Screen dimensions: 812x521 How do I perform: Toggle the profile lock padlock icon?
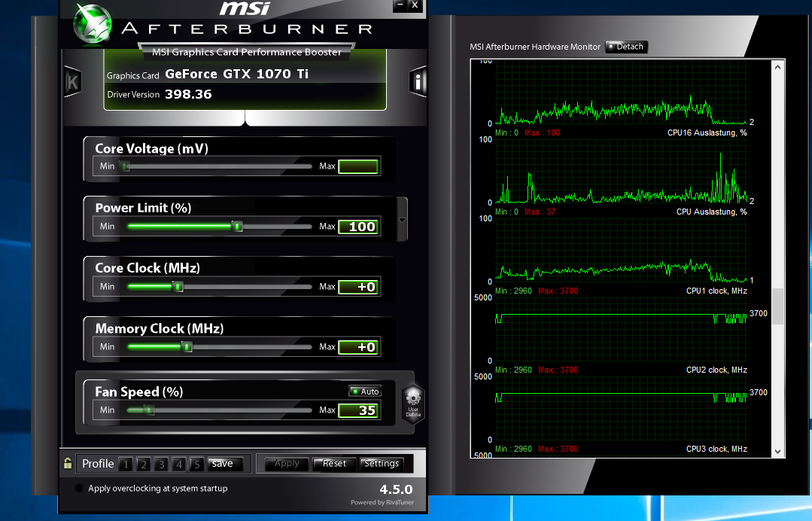pos(68,463)
